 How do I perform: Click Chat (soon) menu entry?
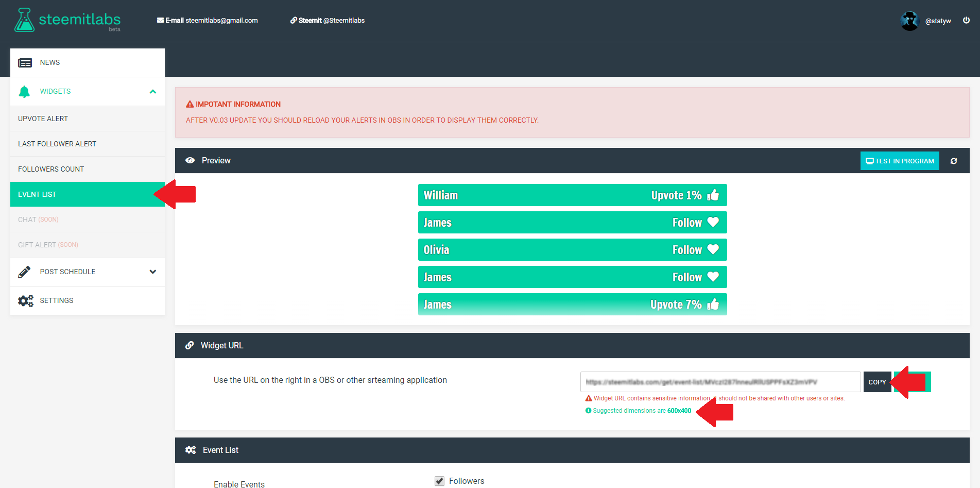point(88,220)
